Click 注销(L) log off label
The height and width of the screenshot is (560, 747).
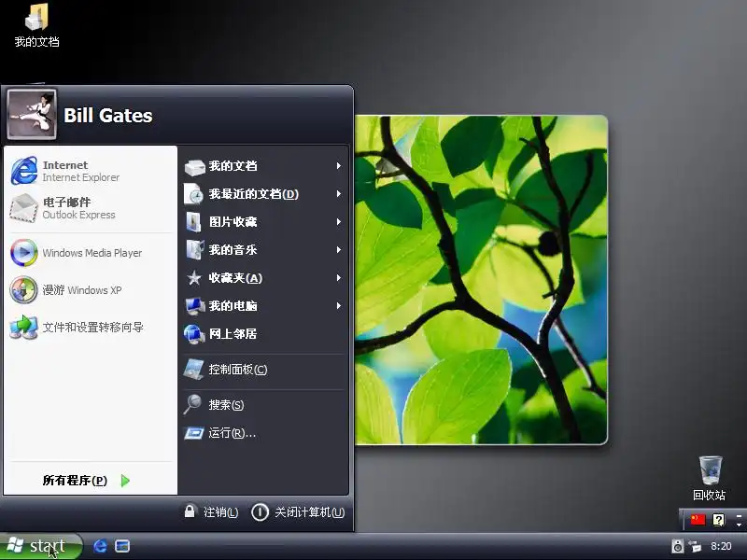[x=220, y=512]
